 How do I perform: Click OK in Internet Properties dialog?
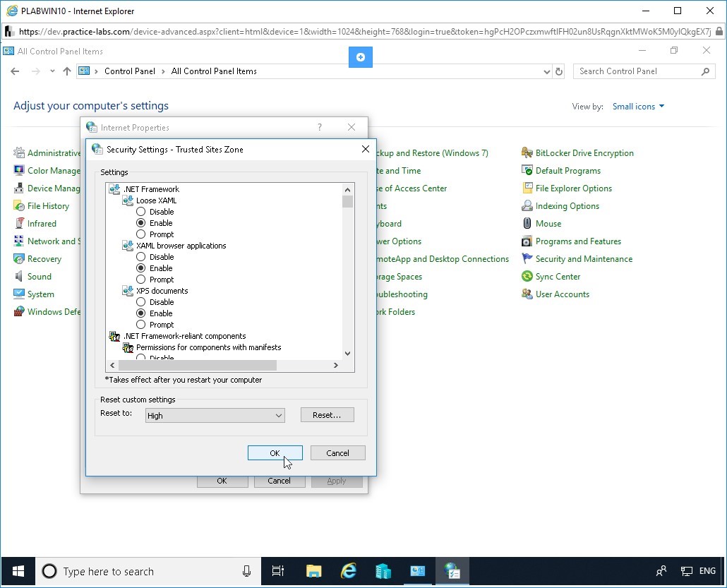click(222, 481)
